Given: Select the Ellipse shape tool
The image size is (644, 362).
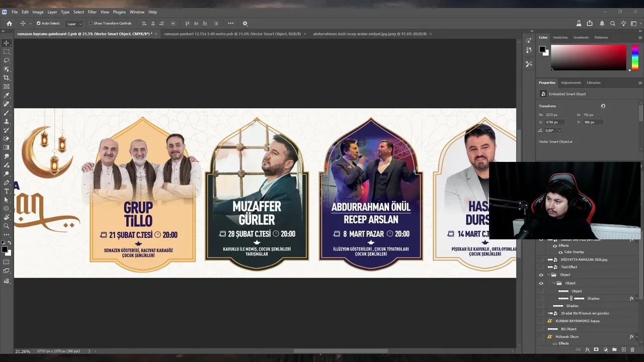Looking at the screenshot, I should [7, 209].
